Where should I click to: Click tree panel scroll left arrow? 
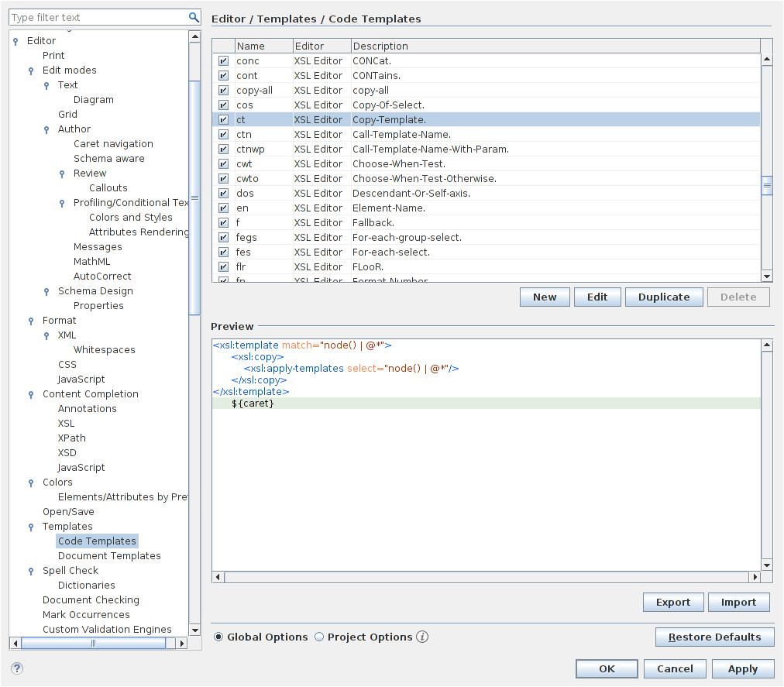pyautogui.click(x=15, y=644)
